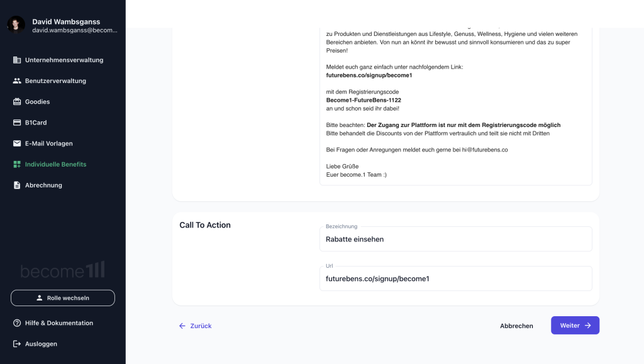
Task: Click the Hilfe & Dokumentation question mark icon
Action: coord(17,323)
